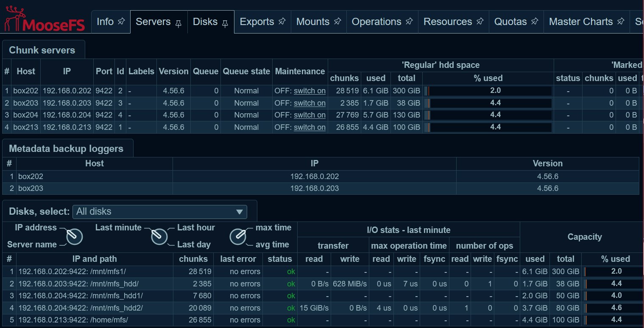The width and height of the screenshot is (644, 328).
Task: Open the Mounts tab
Action: (x=313, y=22)
